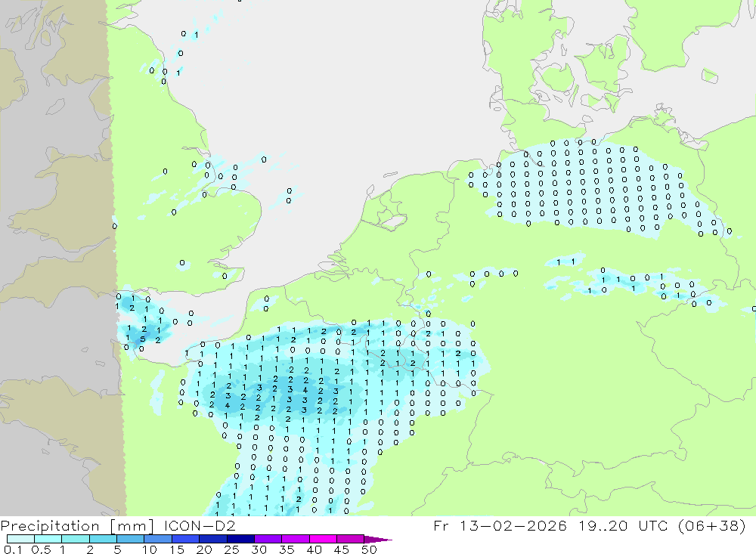Select the 35–40 mm legend swatch

295,539
